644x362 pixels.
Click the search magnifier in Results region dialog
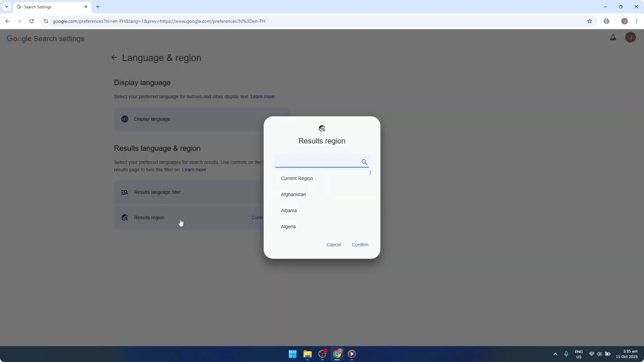tap(364, 162)
